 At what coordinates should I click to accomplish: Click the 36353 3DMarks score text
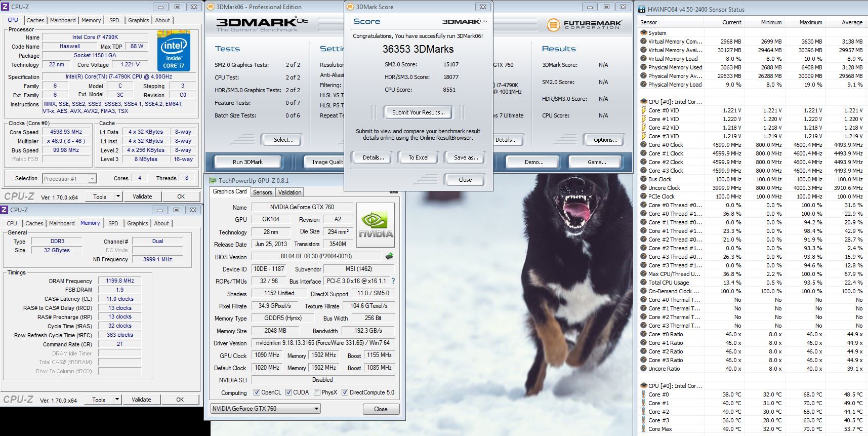418,49
